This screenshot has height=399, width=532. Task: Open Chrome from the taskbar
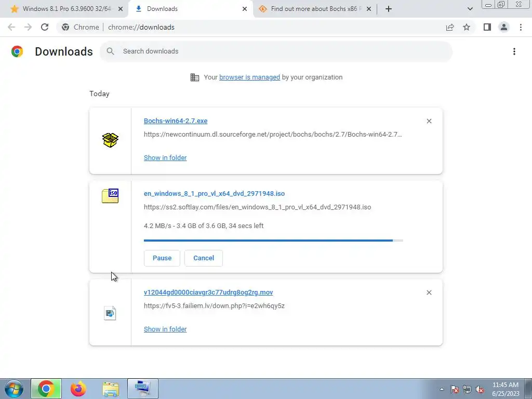[x=46, y=389]
